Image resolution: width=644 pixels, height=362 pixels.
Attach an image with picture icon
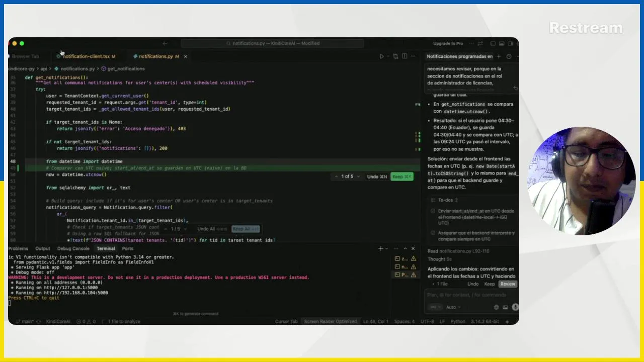pos(506,307)
